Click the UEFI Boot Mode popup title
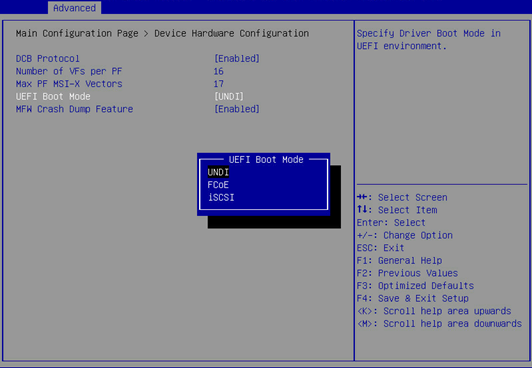 click(266, 159)
